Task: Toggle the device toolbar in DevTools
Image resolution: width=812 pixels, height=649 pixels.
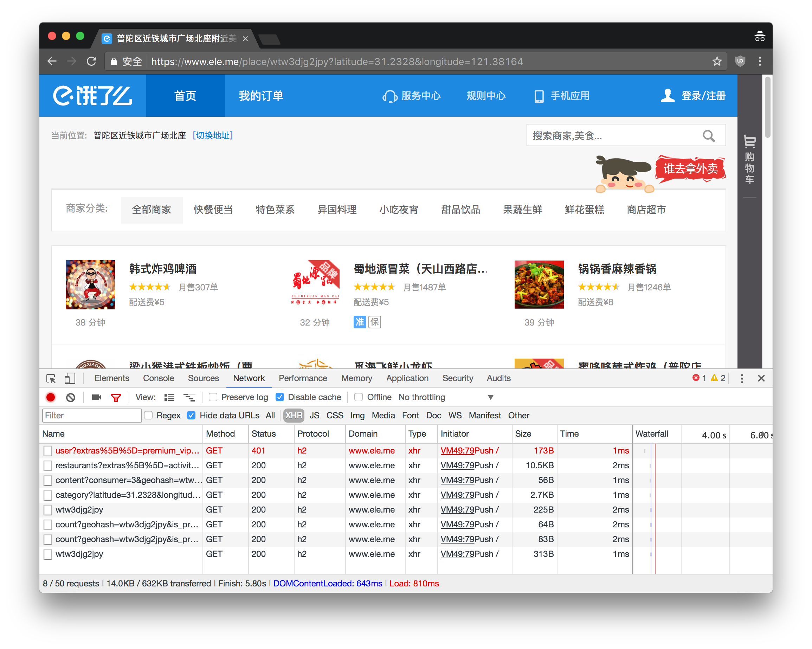Action: coord(70,379)
